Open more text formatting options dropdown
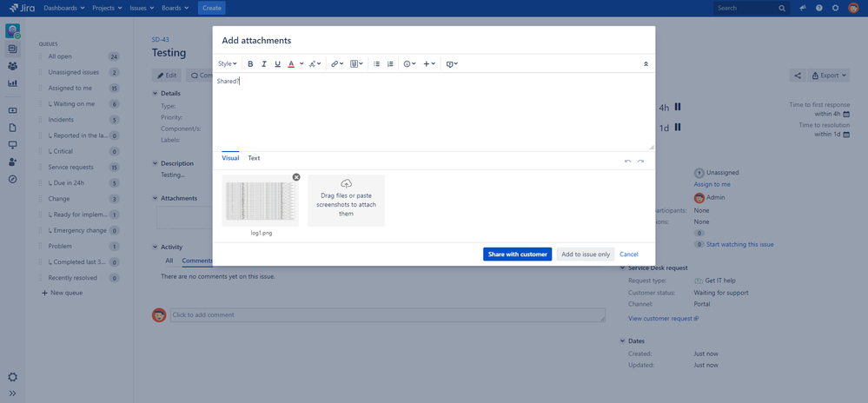 pos(315,63)
